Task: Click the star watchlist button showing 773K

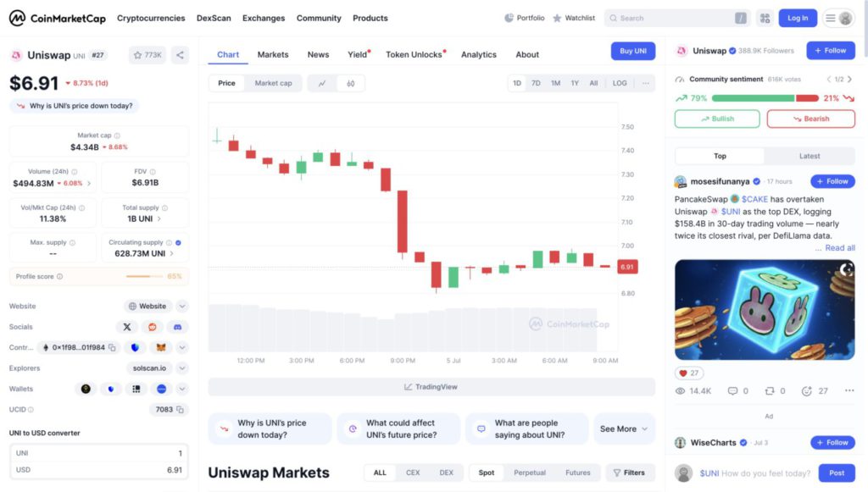Action: [147, 55]
